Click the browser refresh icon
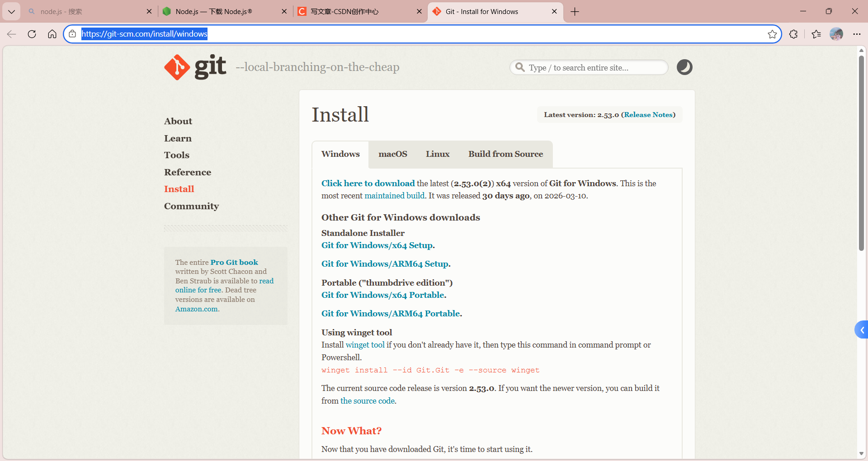868x461 pixels. pyautogui.click(x=32, y=34)
